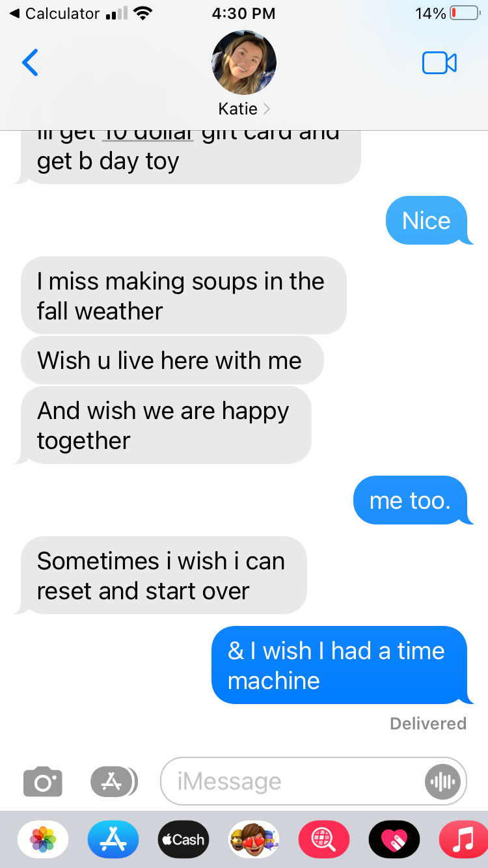
Task: Open Memoji stickers app
Action: pos(254,840)
